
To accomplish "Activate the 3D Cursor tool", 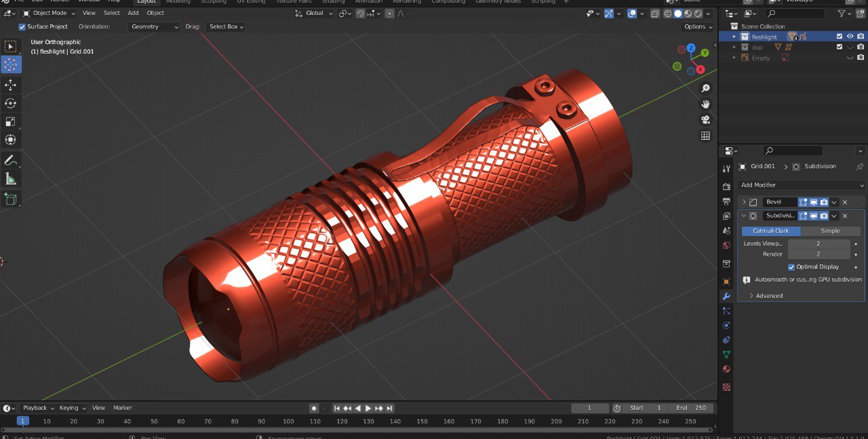I will coord(11,64).
